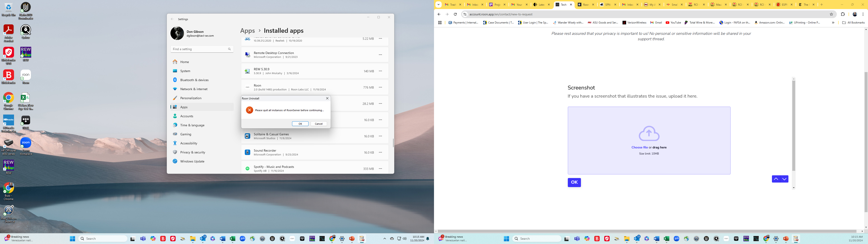
Task: Click in the Find a setting search box
Action: point(202,49)
